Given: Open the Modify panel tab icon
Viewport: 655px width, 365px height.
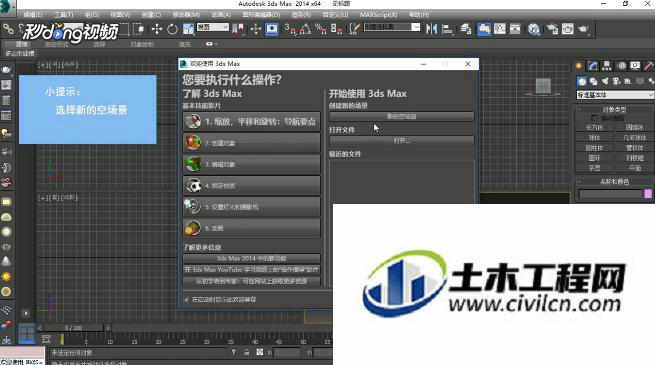Looking at the screenshot, I should click(592, 66).
